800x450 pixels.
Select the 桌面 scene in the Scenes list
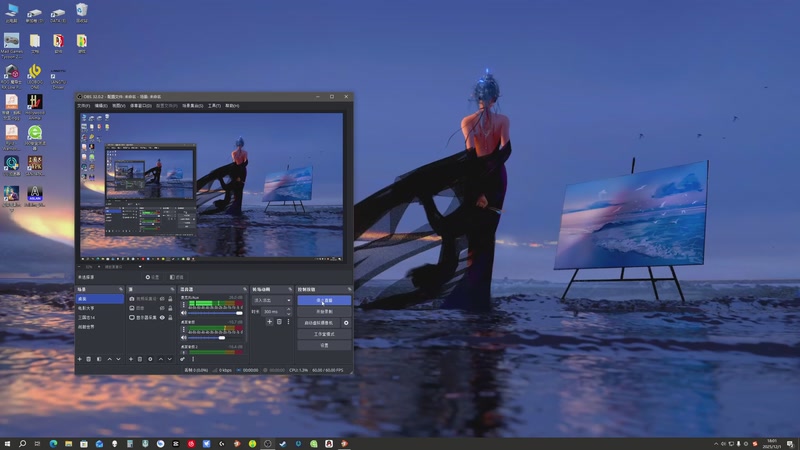(100, 298)
